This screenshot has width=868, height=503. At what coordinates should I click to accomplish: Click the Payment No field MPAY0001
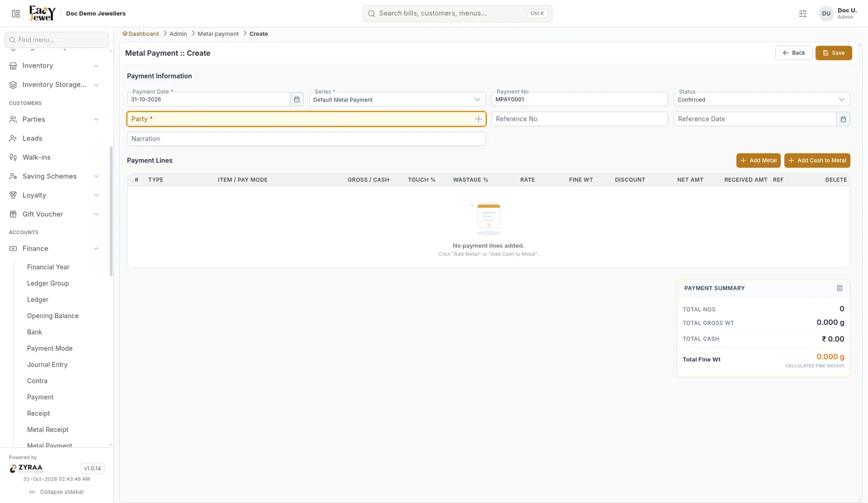[579, 99]
